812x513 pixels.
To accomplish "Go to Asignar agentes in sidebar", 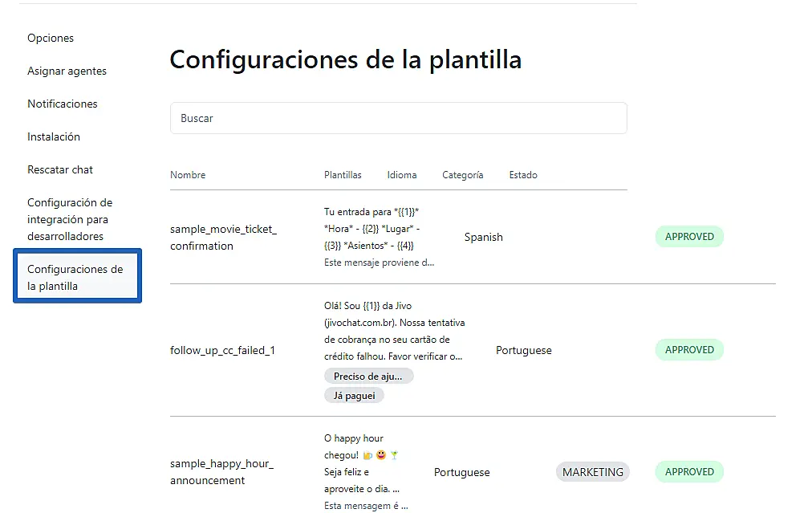I will point(67,71).
